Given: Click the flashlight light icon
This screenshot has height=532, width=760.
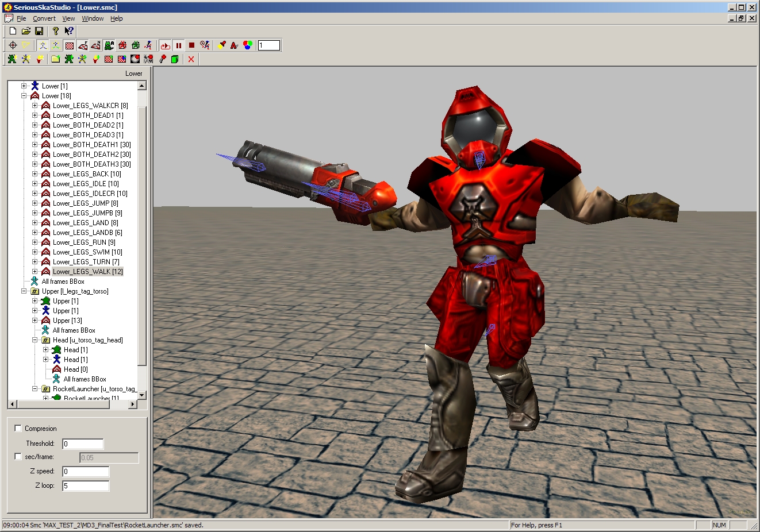Looking at the screenshot, I should pos(222,45).
